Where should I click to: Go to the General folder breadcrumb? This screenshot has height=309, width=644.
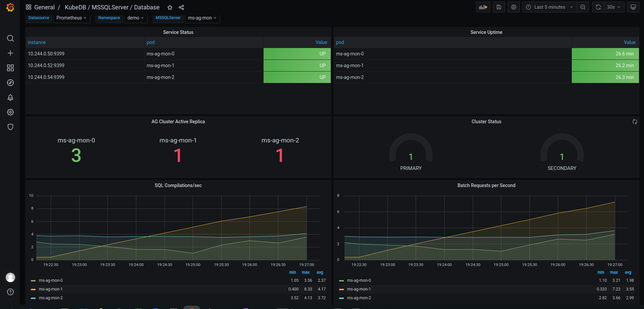pyautogui.click(x=44, y=7)
